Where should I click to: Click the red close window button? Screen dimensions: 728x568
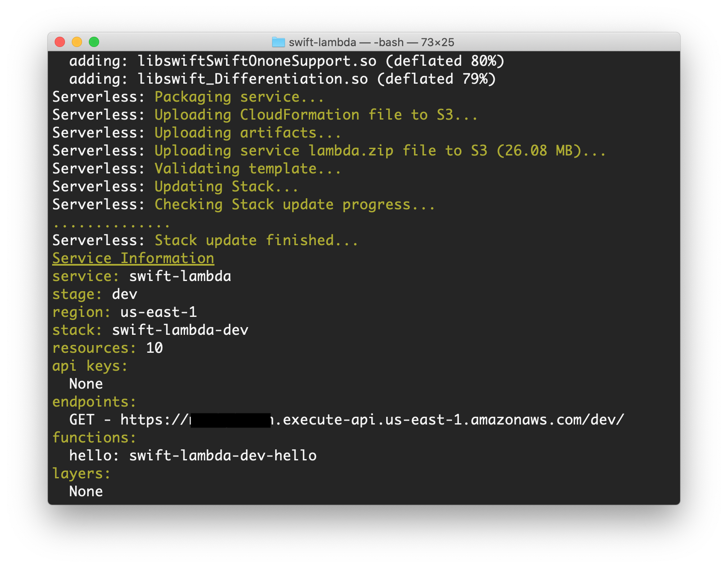click(60, 42)
